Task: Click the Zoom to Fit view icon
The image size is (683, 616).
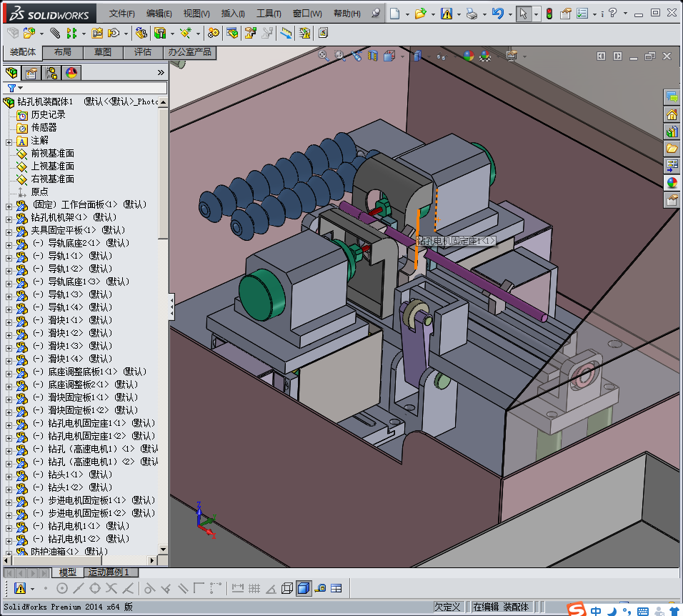Action: click(323, 55)
